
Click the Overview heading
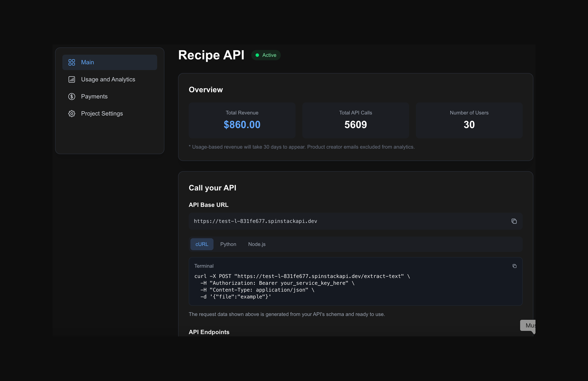(x=206, y=90)
